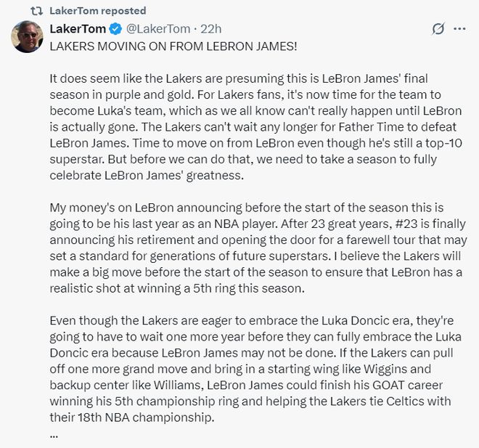Open the "LakerTom reposted" label link

[x=98, y=11]
